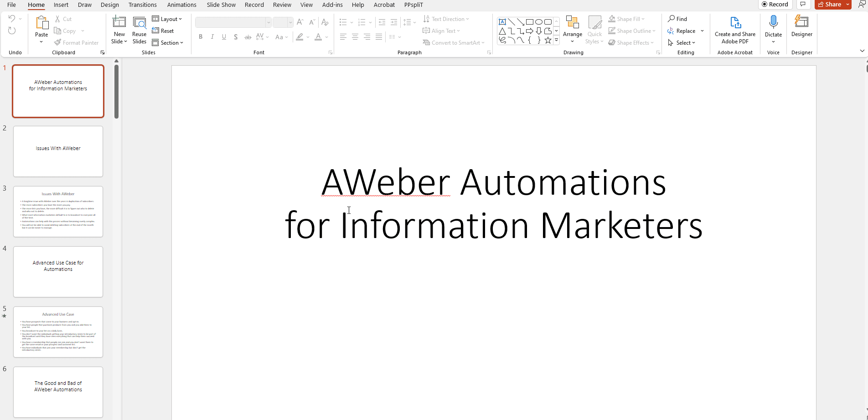Clear all formatting eraser icon
Viewport: 868px width, 420px height.
coord(325,22)
